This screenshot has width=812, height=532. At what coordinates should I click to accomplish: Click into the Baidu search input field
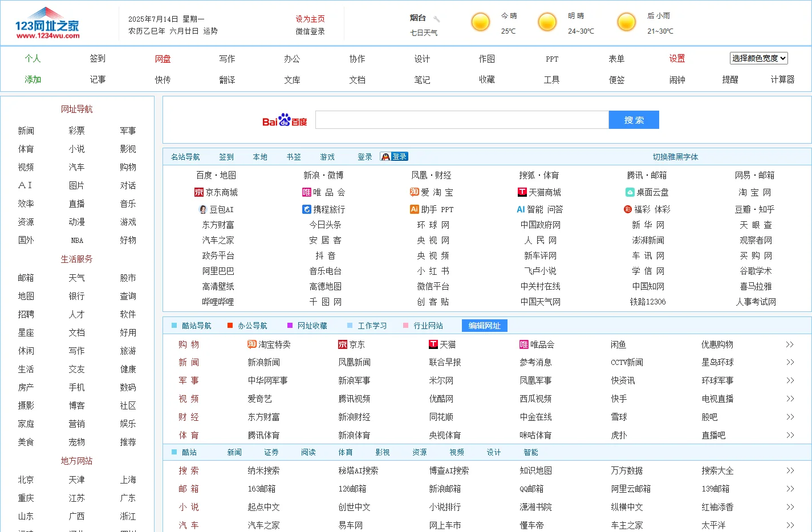point(462,120)
